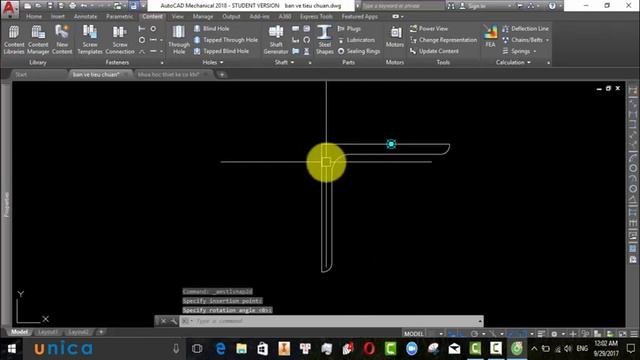Insert Lubricators part
The image size is (640, 360).
(x=356, y=40)
